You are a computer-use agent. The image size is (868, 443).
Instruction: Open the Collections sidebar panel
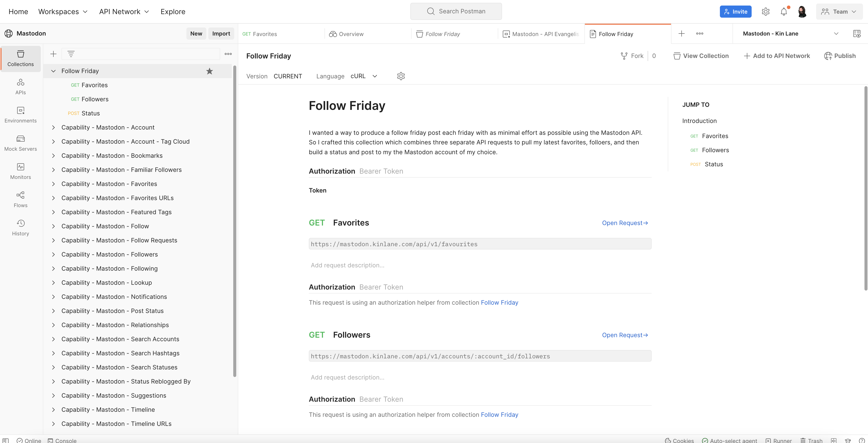tap(21, 59)
